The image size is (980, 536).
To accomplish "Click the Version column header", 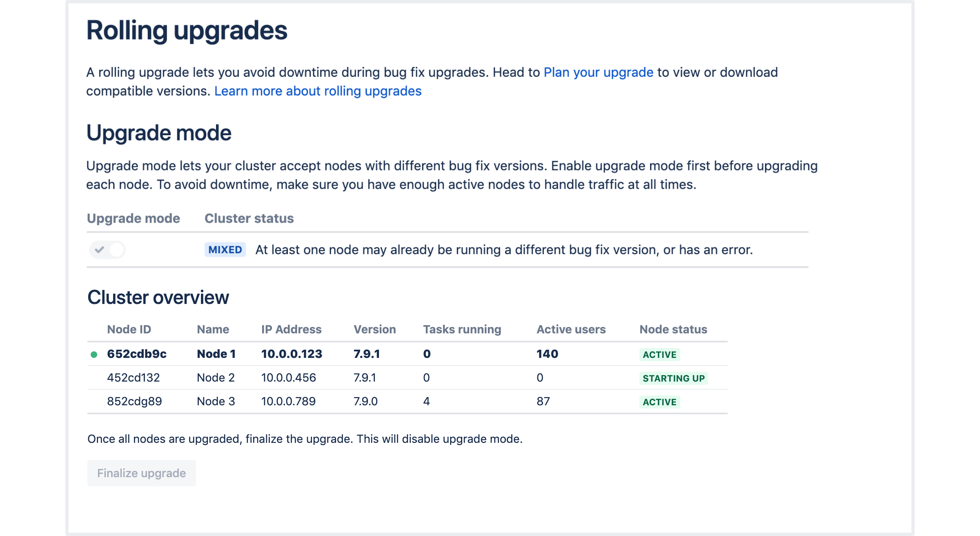I will tap(374, 329).
